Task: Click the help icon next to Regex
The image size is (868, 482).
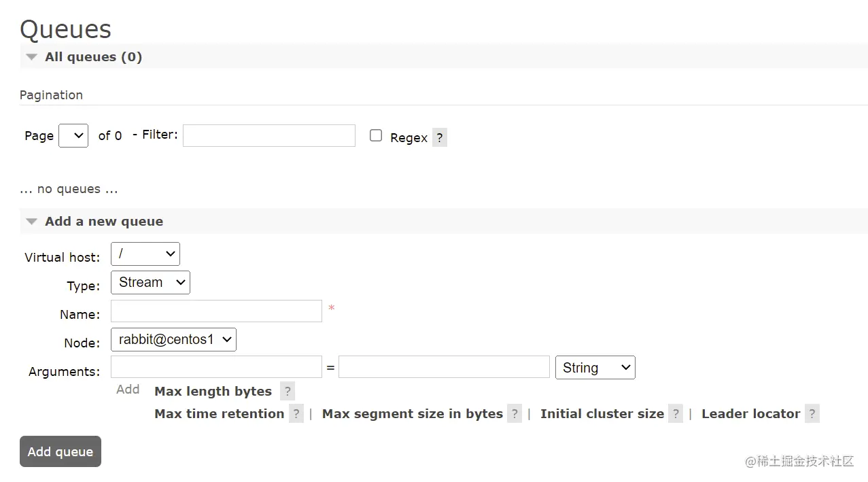Action: tap(440, 137)
